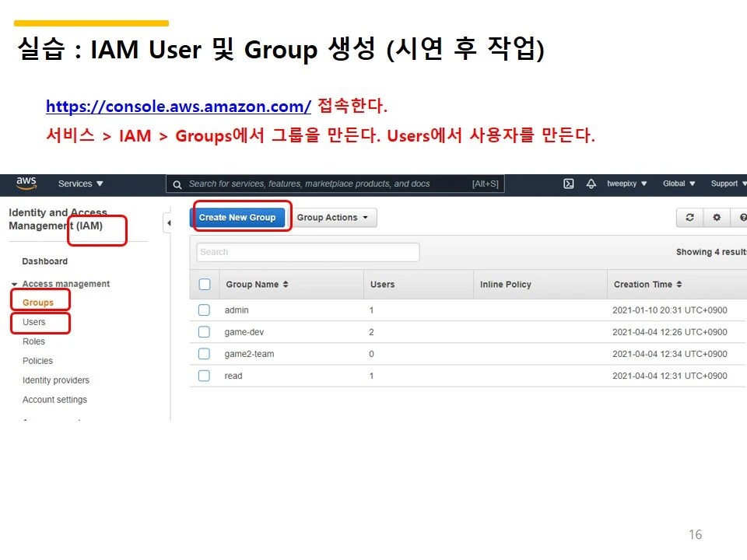Select Users in the sidebar

[x=33, y=322]
